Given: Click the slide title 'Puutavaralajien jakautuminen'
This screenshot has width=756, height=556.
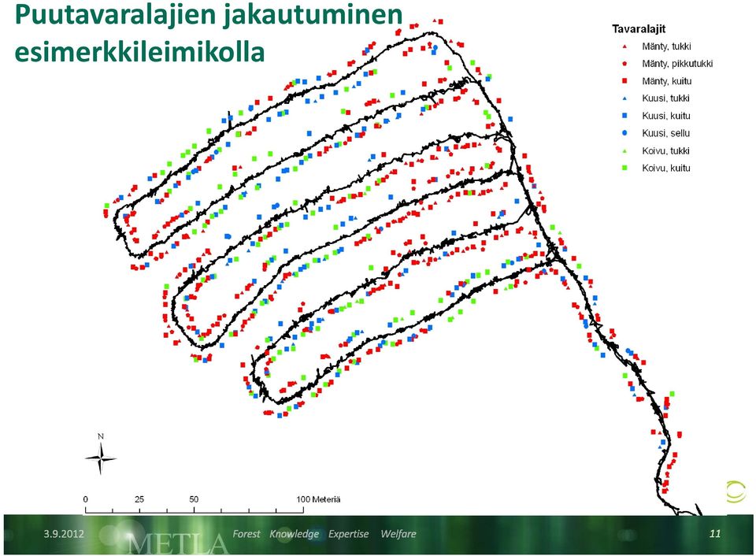Looking at the screenshot, I should [208, 14].
